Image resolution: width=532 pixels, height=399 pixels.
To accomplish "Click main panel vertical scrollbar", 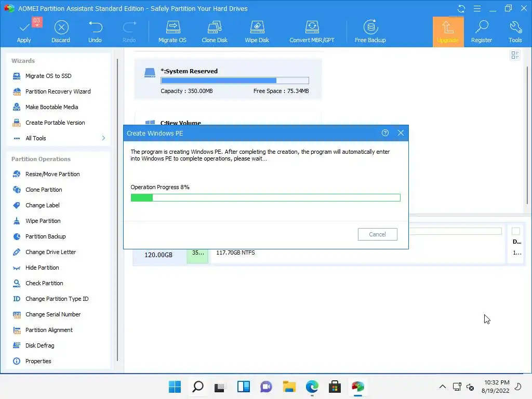I will pos(527,136).
